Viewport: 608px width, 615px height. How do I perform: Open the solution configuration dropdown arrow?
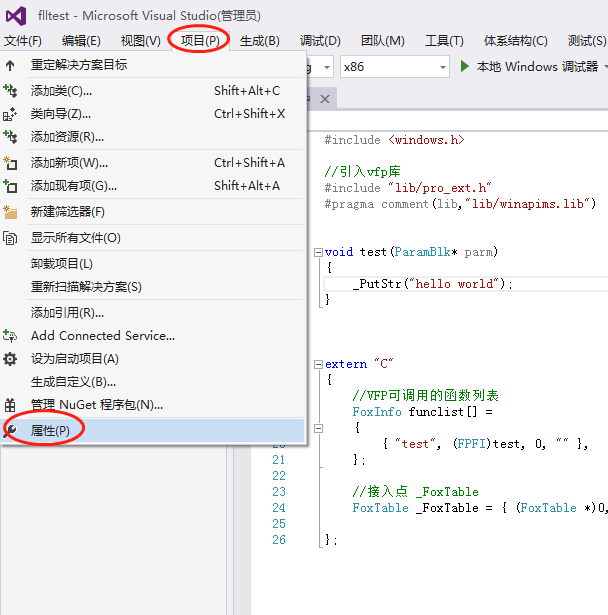pyautogui.click(x=327, y=67)
